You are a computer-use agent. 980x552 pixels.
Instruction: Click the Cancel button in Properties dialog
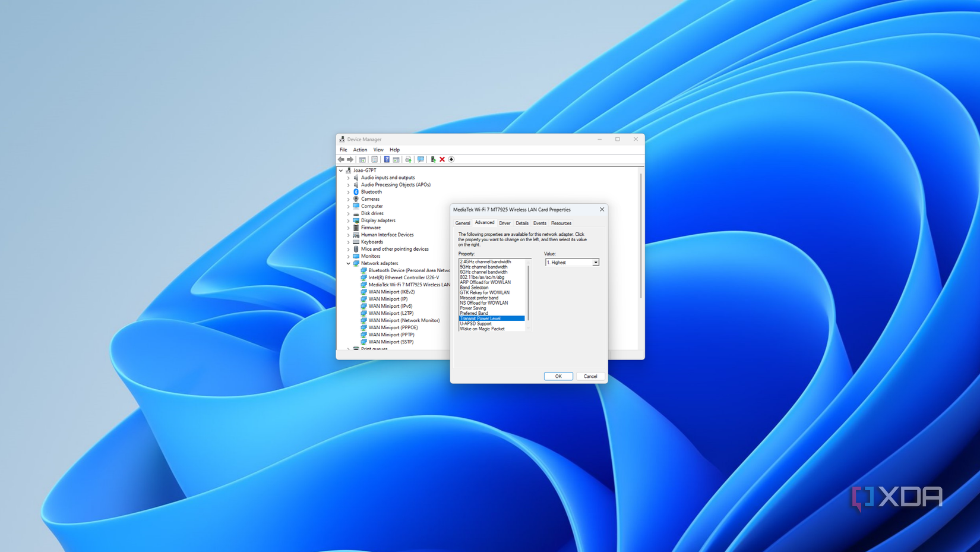[x=590, y=376]
